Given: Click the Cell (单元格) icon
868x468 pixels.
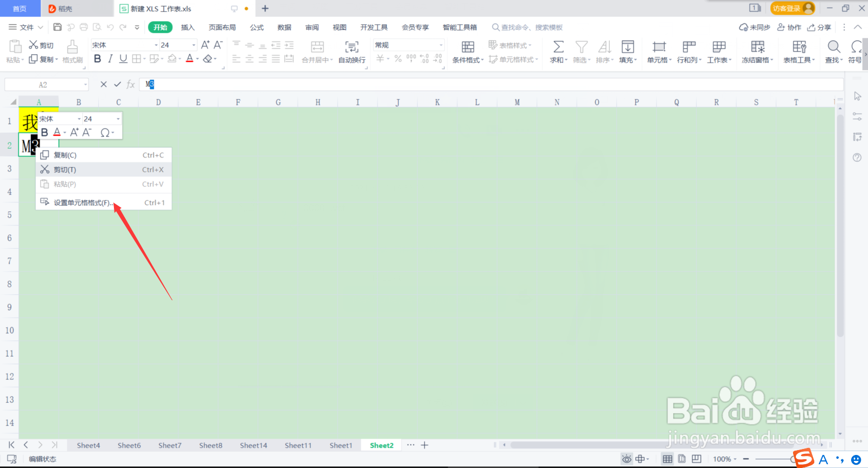Looking at the screenshot, I should [x=659, y=47].
